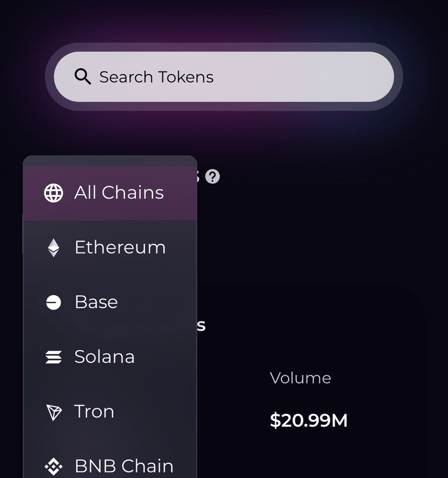Image resolution: width=448 pixels, height=478 pixels.
Task: Click the Volume column label
Action: [300, 378]
